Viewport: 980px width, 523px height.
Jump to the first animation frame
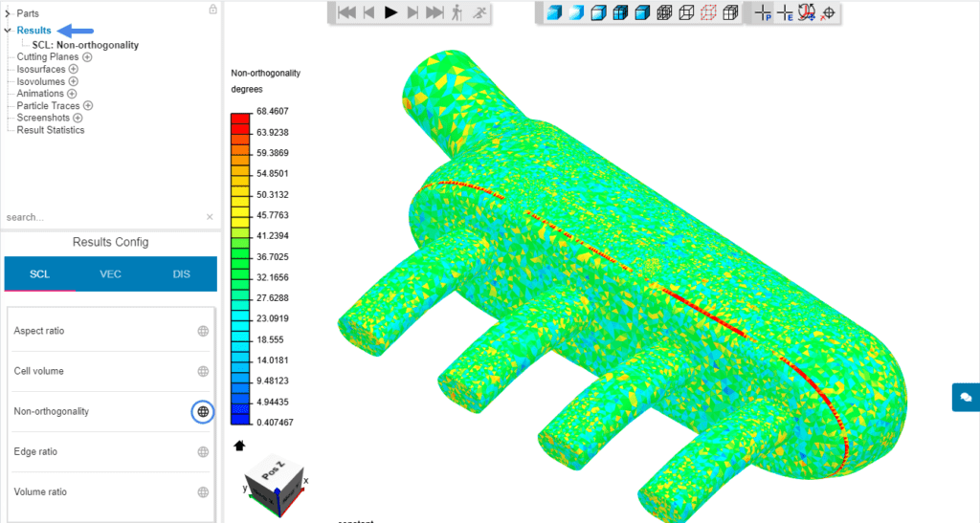(x=346, y=12)
